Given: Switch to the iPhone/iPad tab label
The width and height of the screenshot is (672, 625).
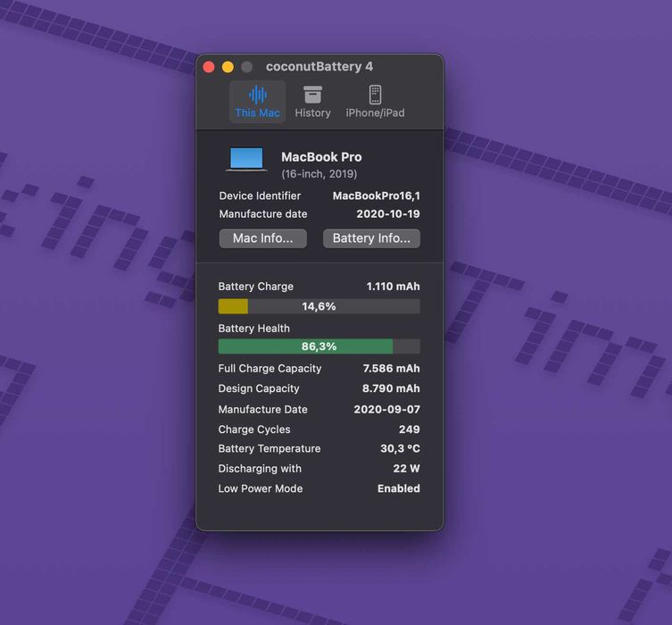Looking at the screenshot, I should [375, 112].
